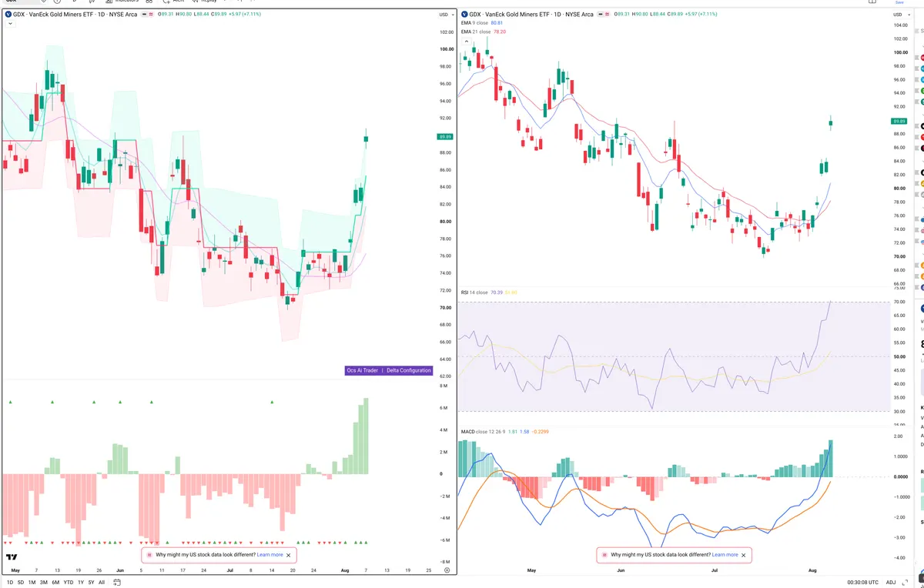Click the flag icon in left chart notice
924x588 pixels.
(149, 555)
